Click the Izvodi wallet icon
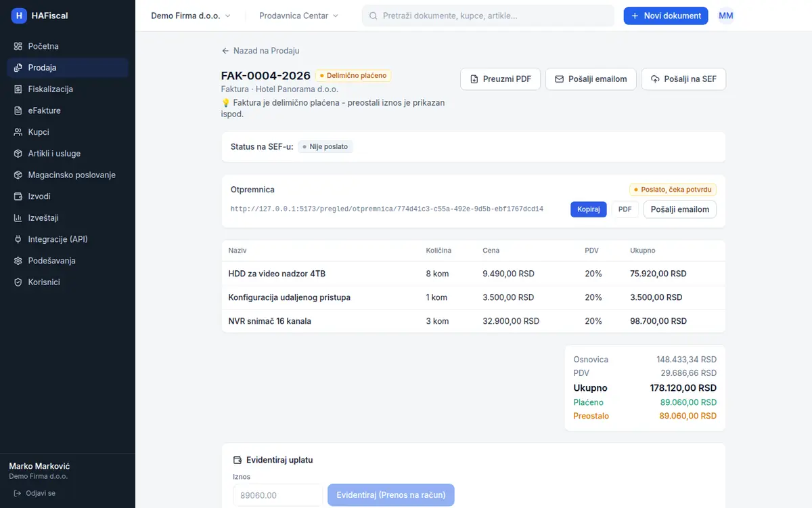Image resolution: width=812 pixels, height=508 pixels. 18,196
